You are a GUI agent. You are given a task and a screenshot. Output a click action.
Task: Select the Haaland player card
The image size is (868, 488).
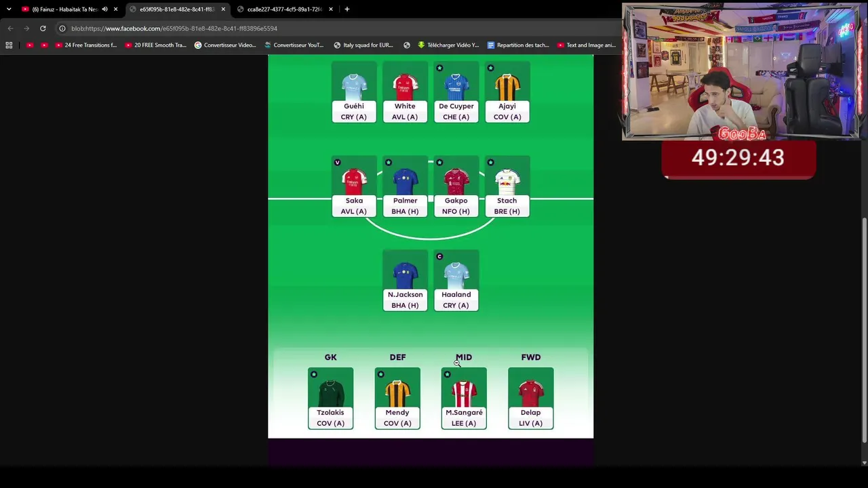[456, 281]
